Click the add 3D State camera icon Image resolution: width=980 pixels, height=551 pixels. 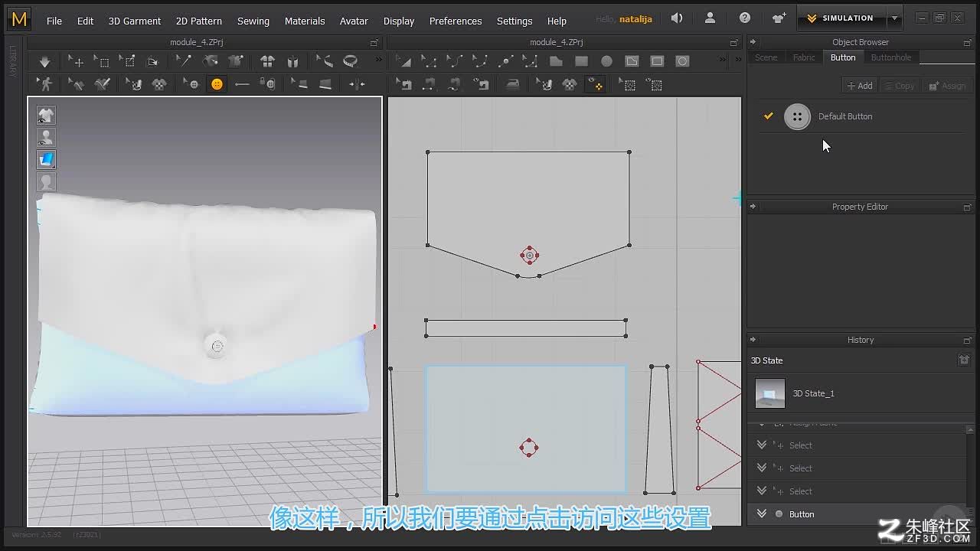(x=964, y=360)
